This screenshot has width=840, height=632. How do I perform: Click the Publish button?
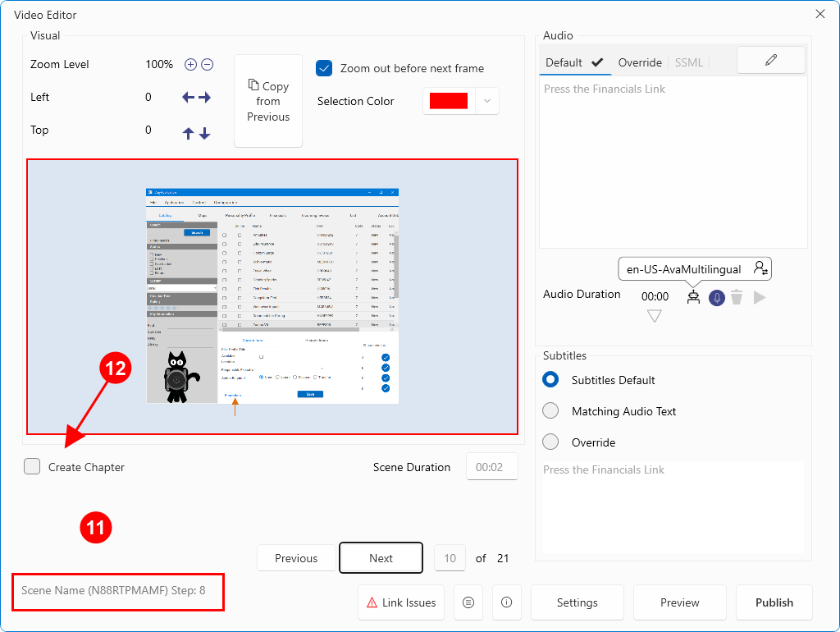click(774, 602)
